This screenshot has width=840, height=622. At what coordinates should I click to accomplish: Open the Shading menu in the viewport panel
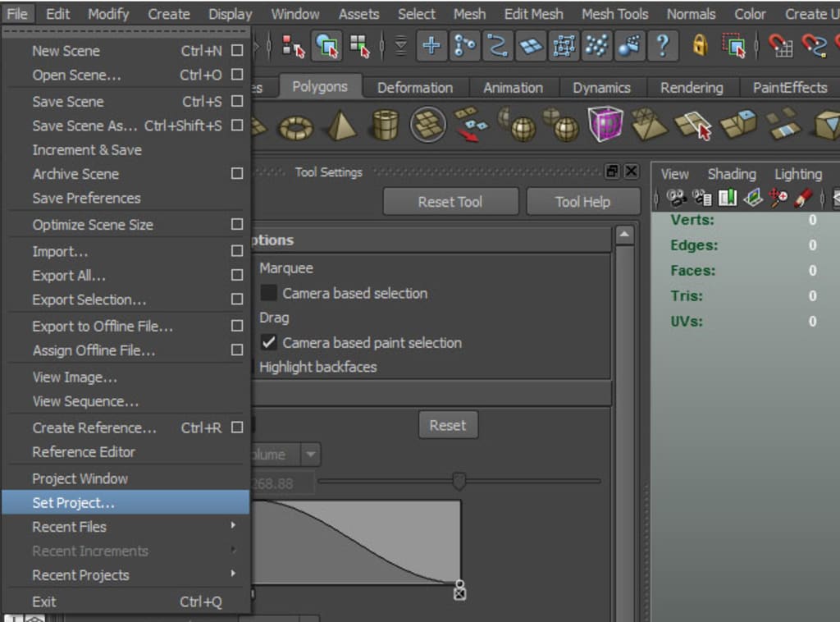coord(731,174)
